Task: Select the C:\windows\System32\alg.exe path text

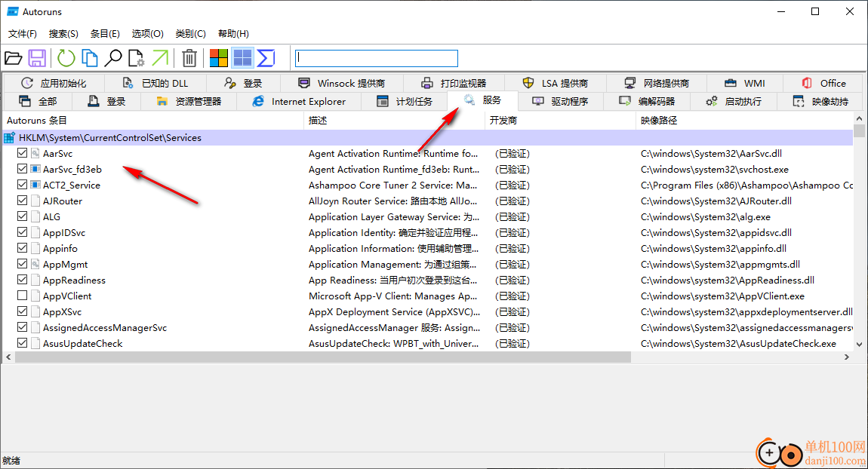Action: (x=705, y=217)
